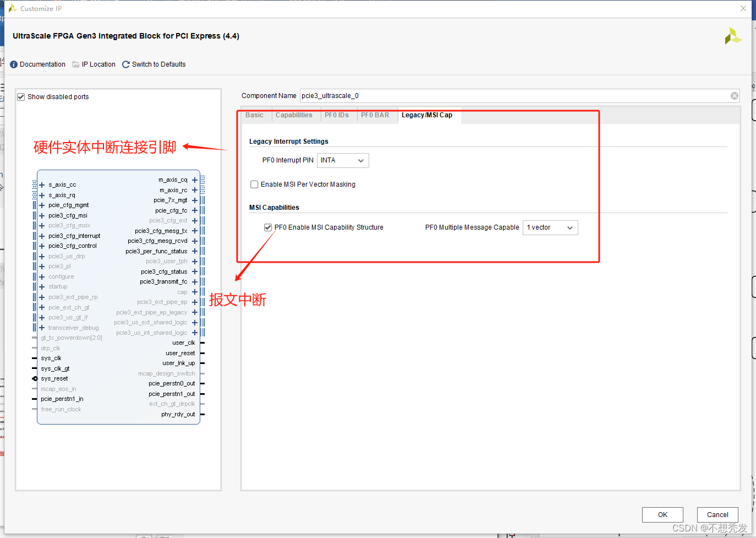Screen dimensions: 756x538
Task: Click the user_clk port label
Action: tap(184, 343)
